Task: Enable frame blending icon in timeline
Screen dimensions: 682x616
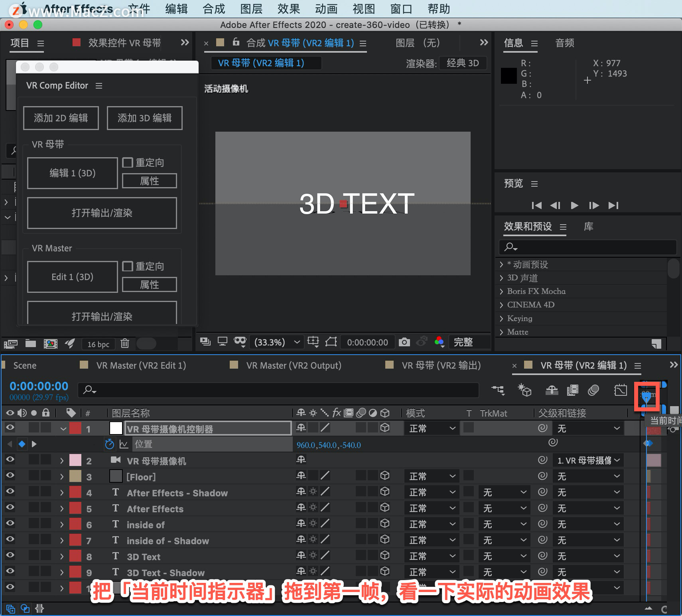Action: tap(573, 390)
